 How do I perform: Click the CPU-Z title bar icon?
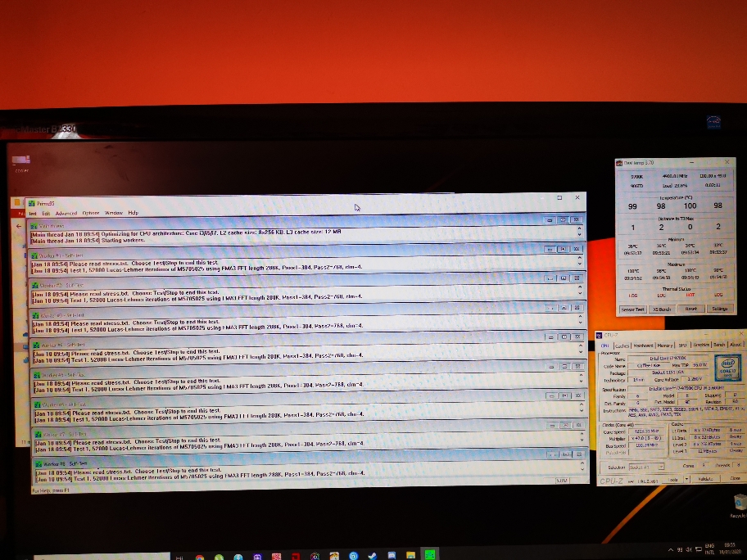click(600, 335)
